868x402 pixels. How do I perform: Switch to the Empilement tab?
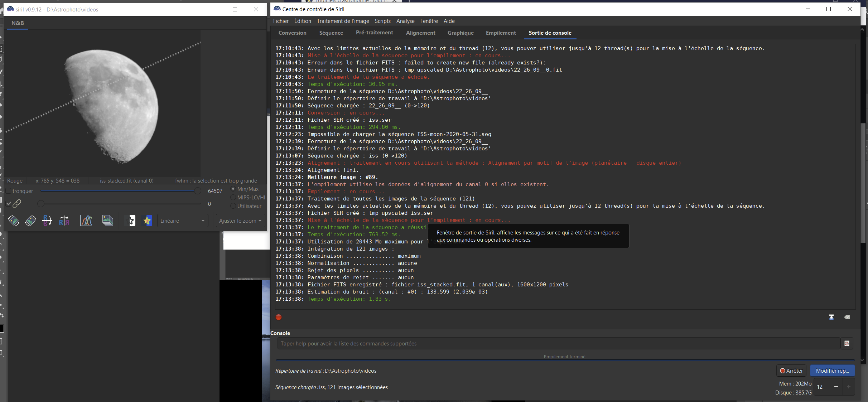pyautogui.click(x=501, y=33)
